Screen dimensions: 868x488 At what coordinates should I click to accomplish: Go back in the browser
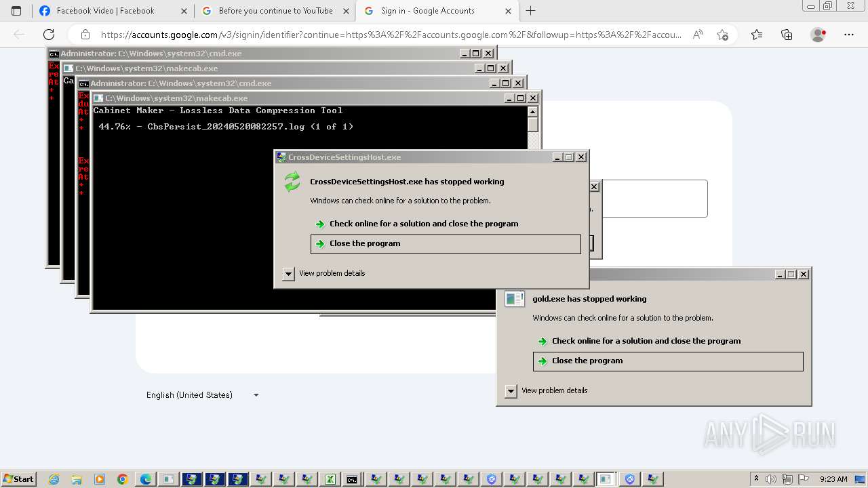[19, 35]
